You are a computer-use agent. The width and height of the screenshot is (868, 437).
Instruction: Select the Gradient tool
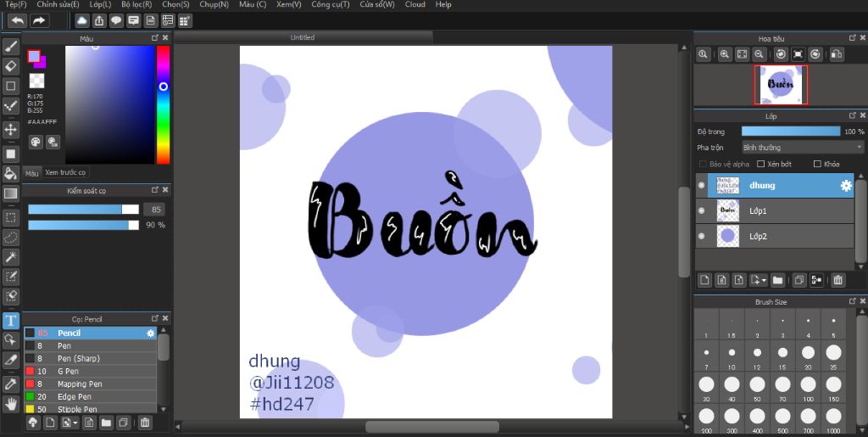tap(10, 193)
